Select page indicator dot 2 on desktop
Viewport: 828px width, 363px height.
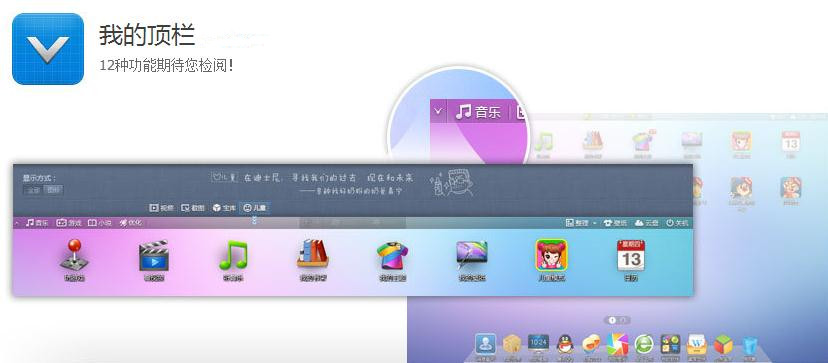tap(623, 320)
